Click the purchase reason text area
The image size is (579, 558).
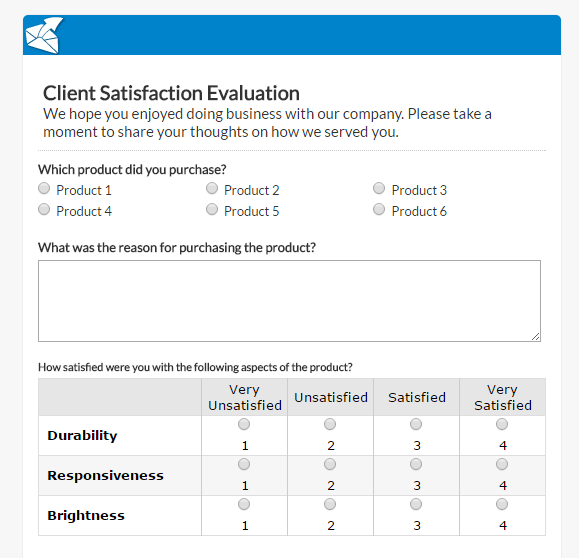pyautogui.click(x=289, y=301)
